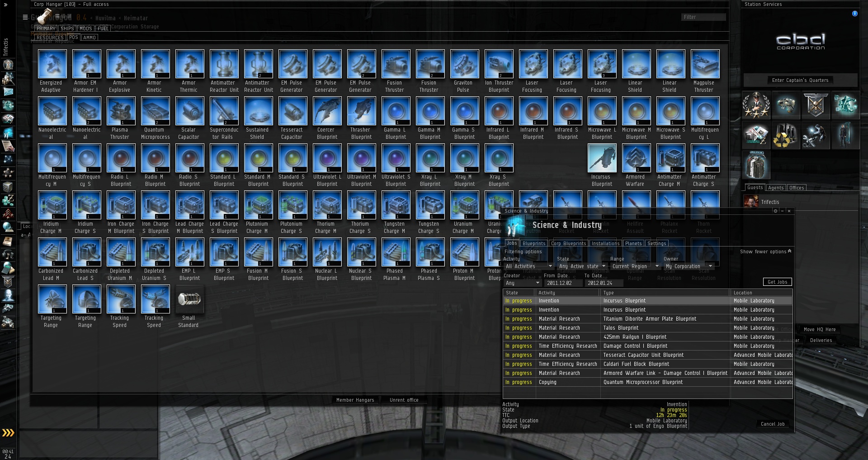Open the recycling reprocessing station service
Image resolution: width=868 pixels, height=460 pixels.
click(786, 135)
